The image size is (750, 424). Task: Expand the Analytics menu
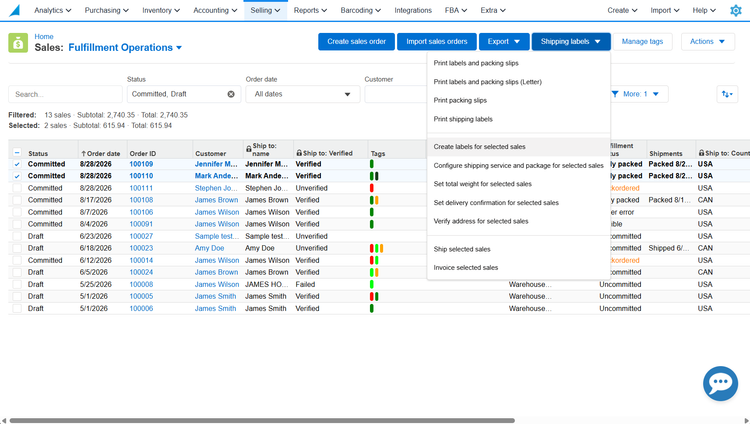[x=53, y=10]
